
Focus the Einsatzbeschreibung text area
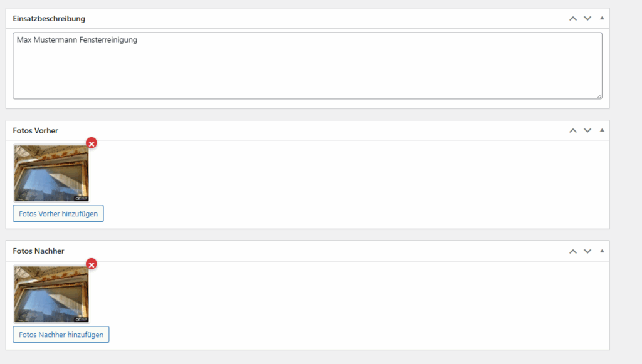pos(307,66)
